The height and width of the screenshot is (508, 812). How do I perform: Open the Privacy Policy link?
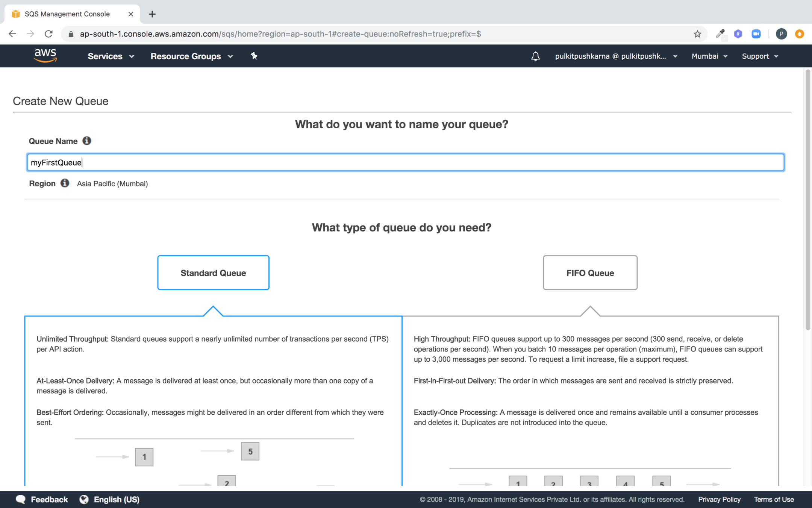point(719,499)
